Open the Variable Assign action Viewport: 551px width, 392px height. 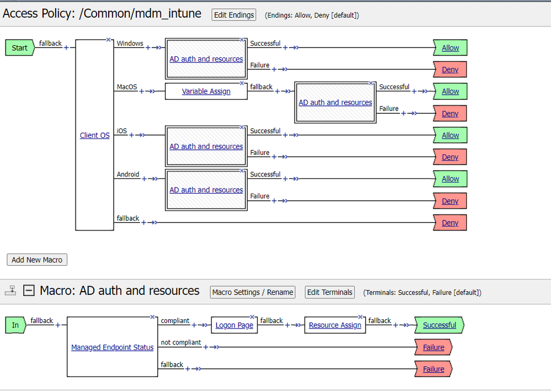pyautogui.click(x=206, y=92)
